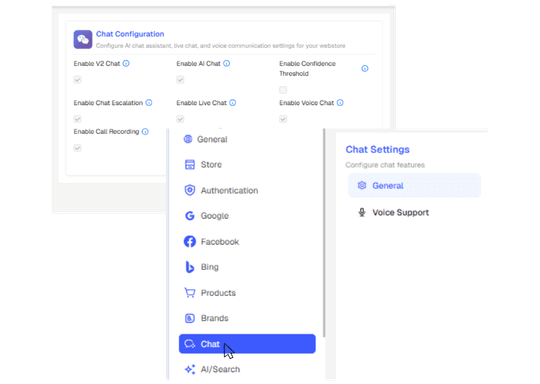Click the Chat Configuration heading
Viewport: 540px width, 384px height.
(130, 34)
